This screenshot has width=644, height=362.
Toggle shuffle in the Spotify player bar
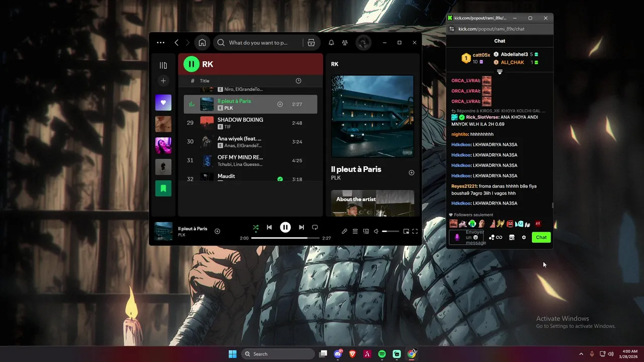point(256,227)
